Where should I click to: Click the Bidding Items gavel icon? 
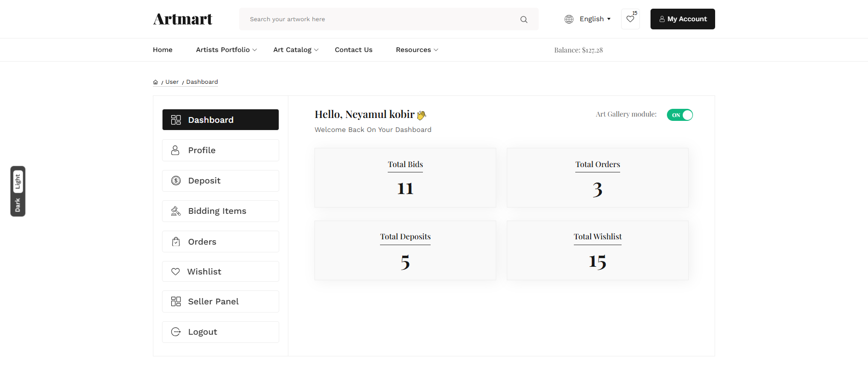[176, 211]
